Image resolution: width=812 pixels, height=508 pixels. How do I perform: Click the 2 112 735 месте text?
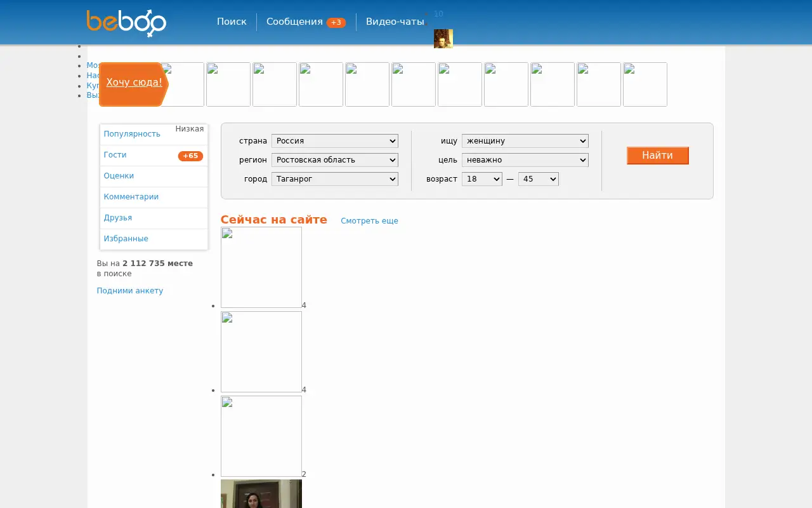point(157,264)
